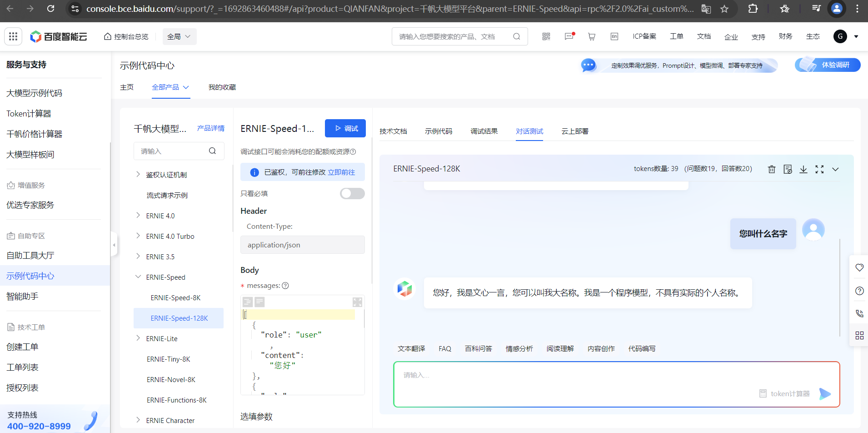Screen dimensions: 868x433
Task: Click the G account avatar
Action: pyautogui.click(x=840, y=36)
